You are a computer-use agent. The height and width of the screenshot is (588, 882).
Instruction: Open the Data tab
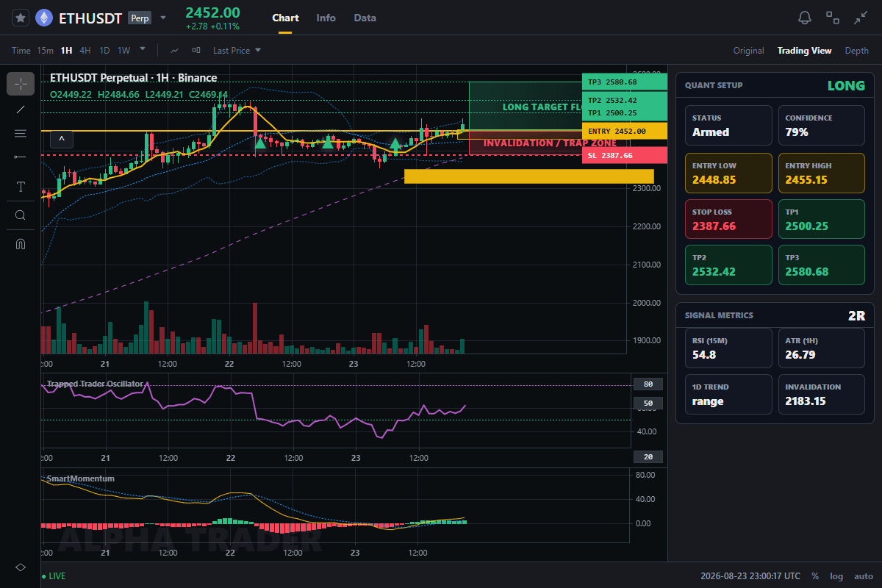tap(365, 18)
